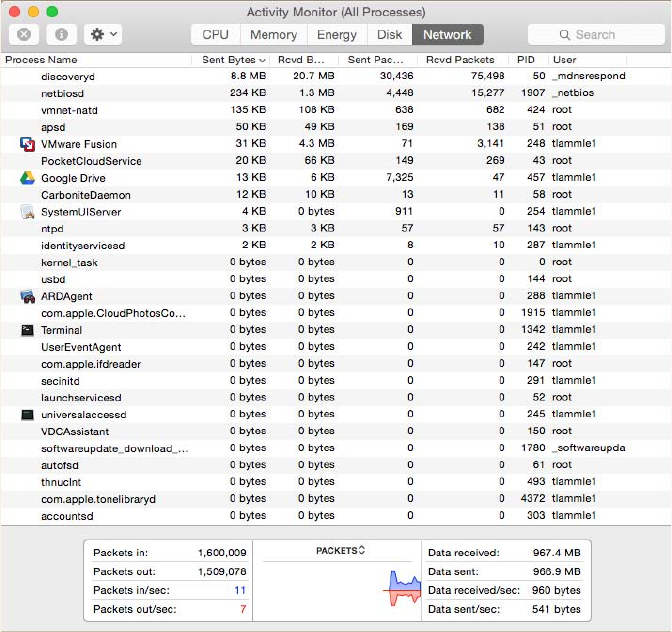The image size is (672, 632).
Task: Select the discoveryd process row
Action: (336, 76)
